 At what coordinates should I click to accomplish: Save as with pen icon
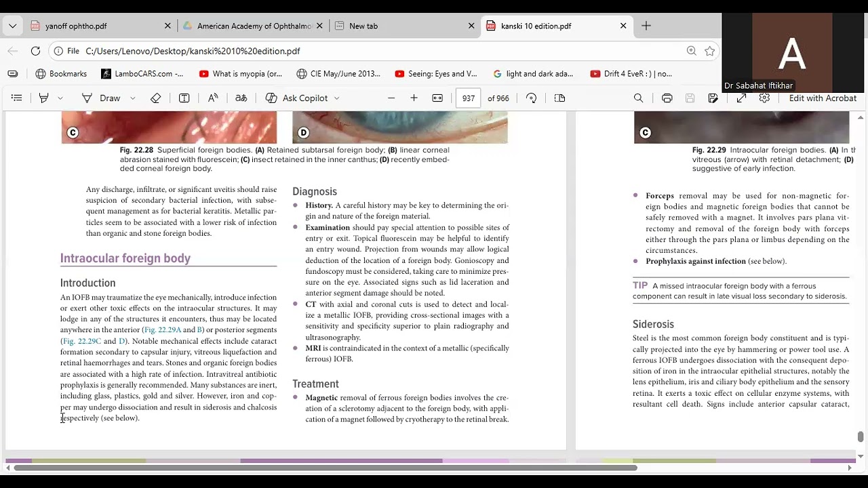coord(713,98)
